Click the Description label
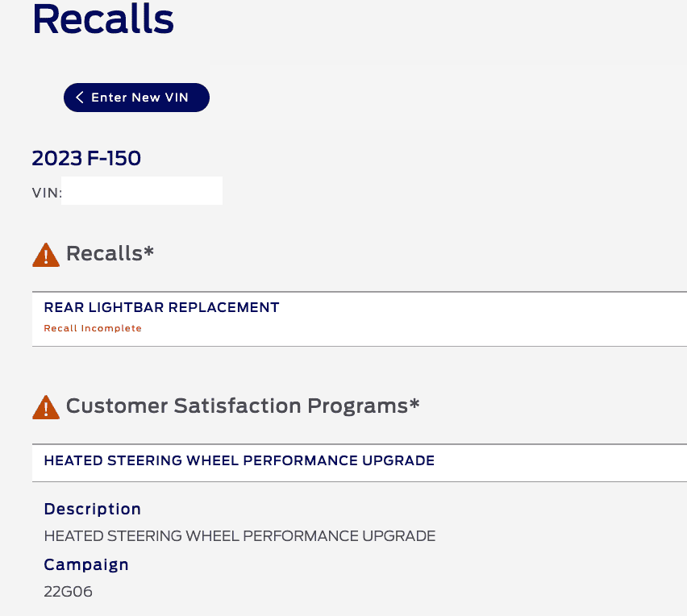This screenshot has width=687, height=616. coord(92,509)
